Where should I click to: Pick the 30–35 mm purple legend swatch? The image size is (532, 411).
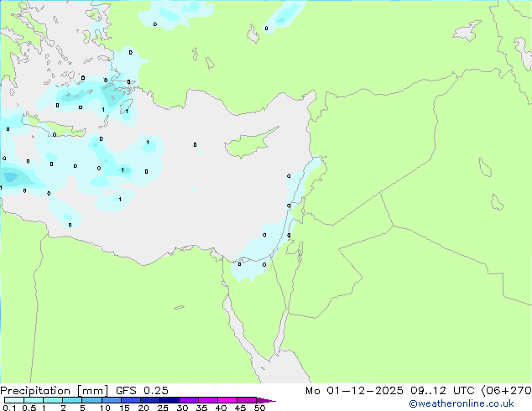[x=189, y=400]
